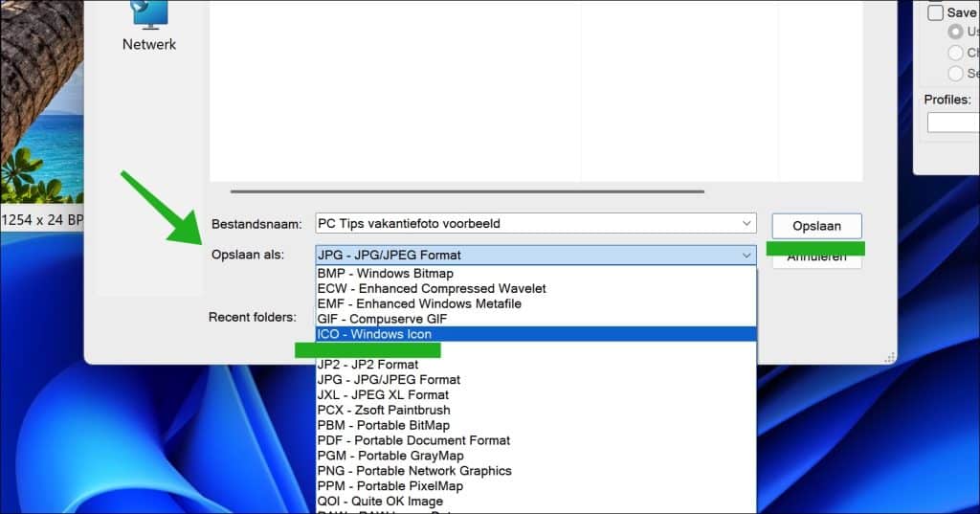Click the horizontal scrollbar in file list

[x=467, y=191]
